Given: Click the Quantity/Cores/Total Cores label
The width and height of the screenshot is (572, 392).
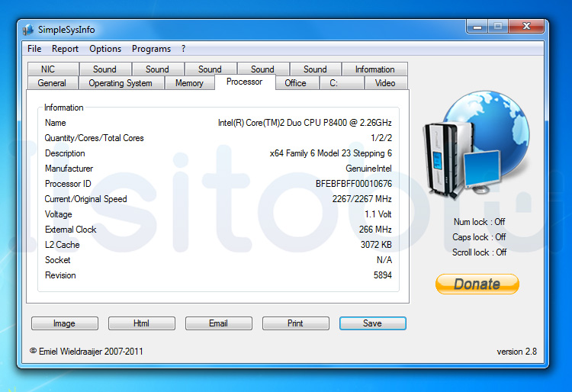Looking at the screenshot, I should [x=94, y=138].
